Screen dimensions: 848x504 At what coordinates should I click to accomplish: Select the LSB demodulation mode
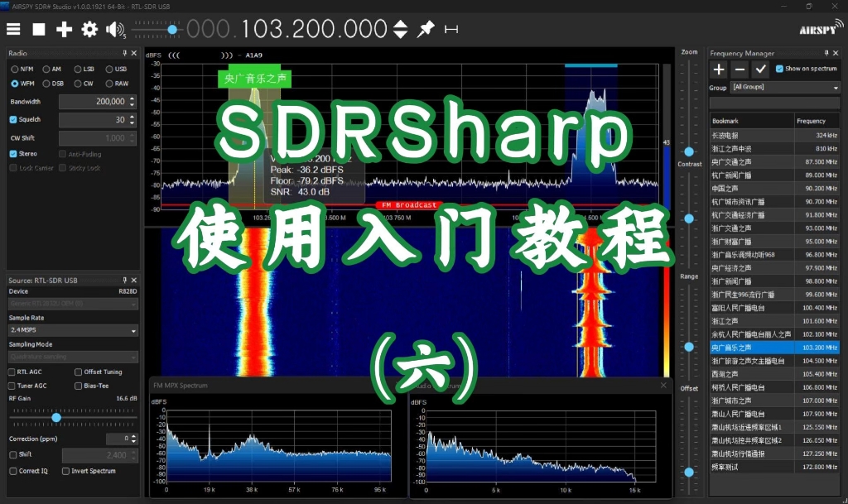[84, 70]
